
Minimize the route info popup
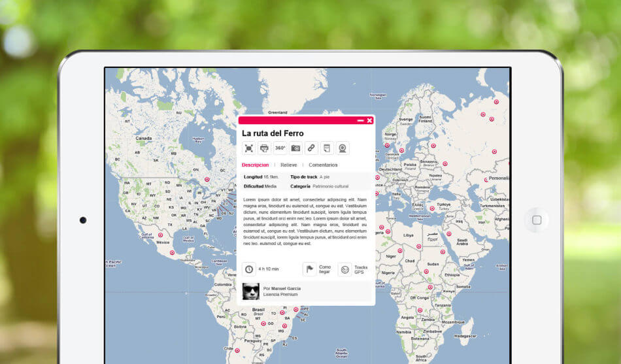[x=360, y=120]
